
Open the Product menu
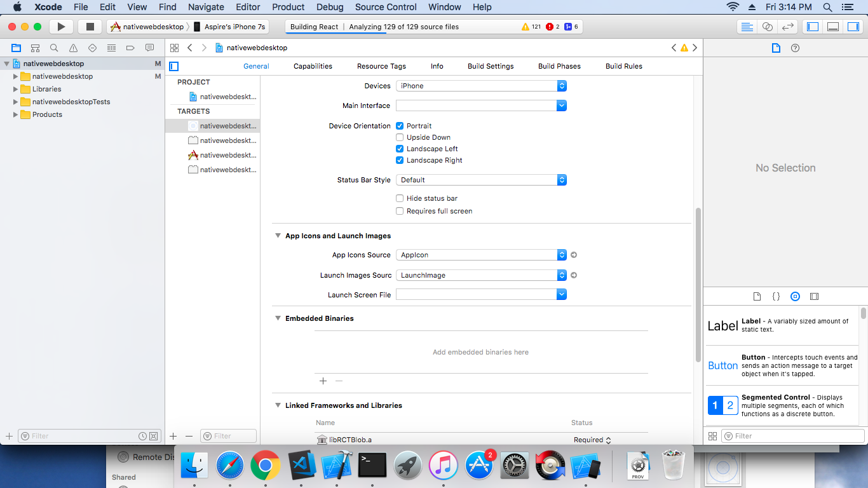[288, 7]
